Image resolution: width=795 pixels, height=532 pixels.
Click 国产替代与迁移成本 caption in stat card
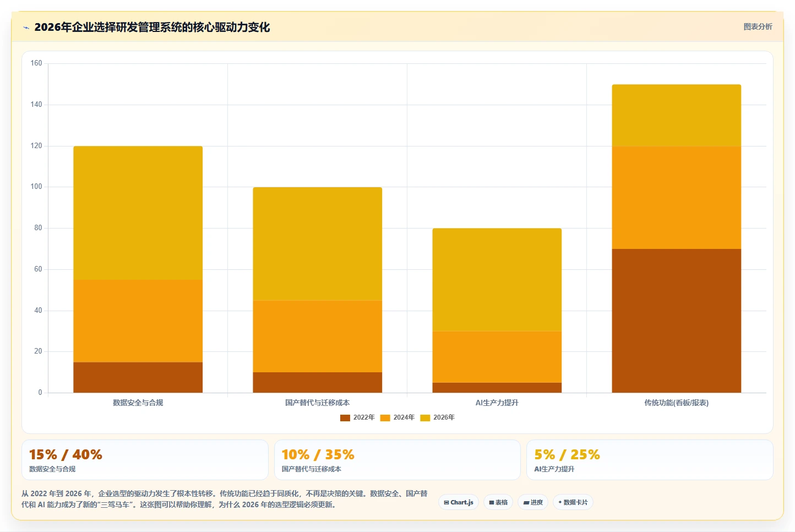312,469
